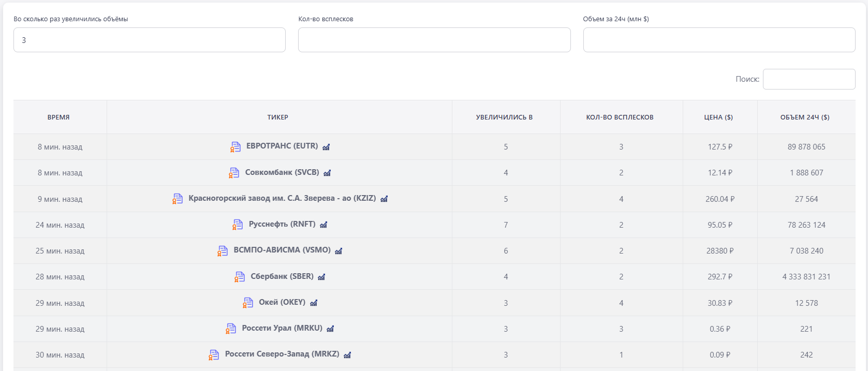Open the Русснефть (RNFT) ticker link

click(282, 224)
